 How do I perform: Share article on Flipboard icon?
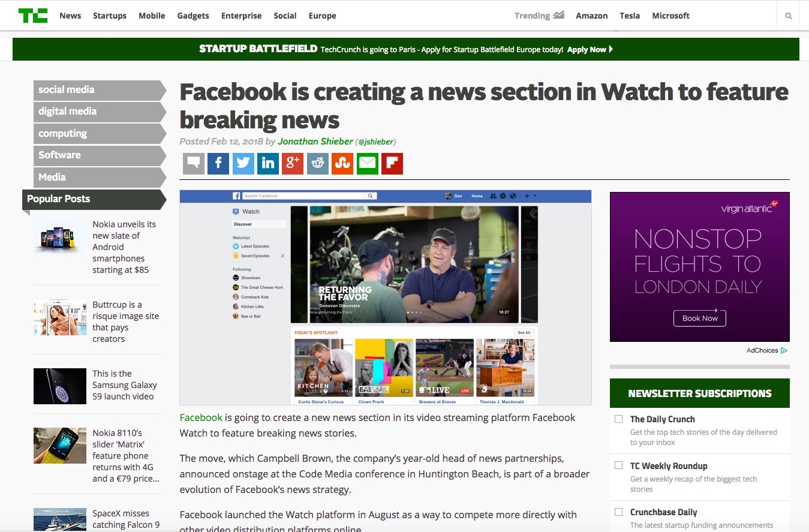392,163
